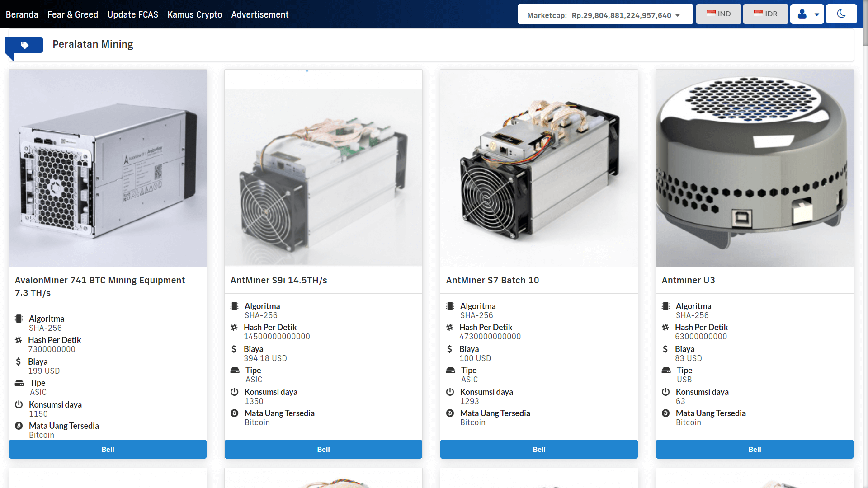Switch language using the IND button

(x=718, y=14)
